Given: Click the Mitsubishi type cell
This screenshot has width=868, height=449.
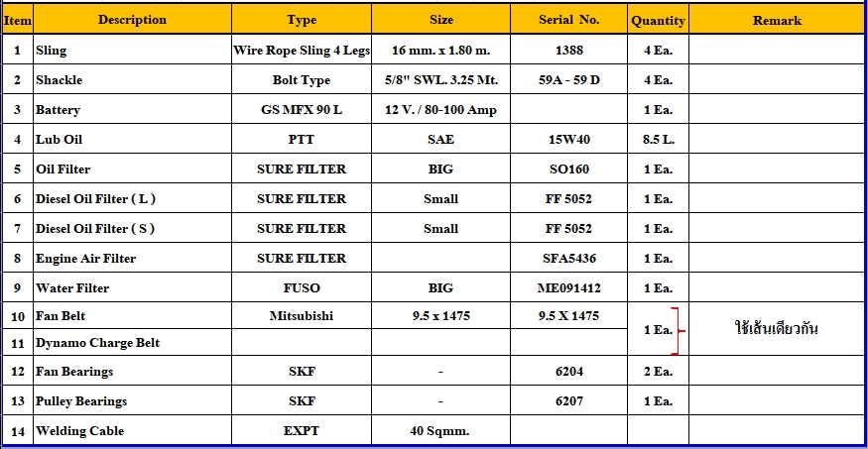Looking at the screenshot, I should (302, 316).
